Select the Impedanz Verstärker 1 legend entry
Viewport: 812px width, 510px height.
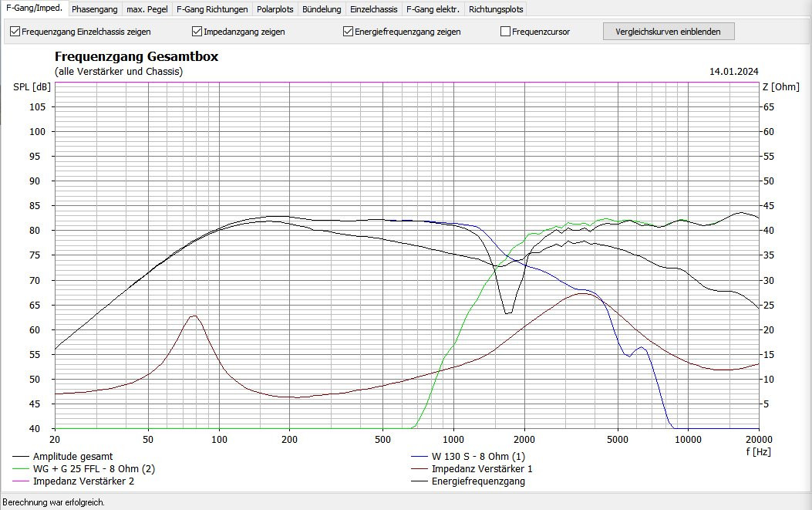coord(481,469)
